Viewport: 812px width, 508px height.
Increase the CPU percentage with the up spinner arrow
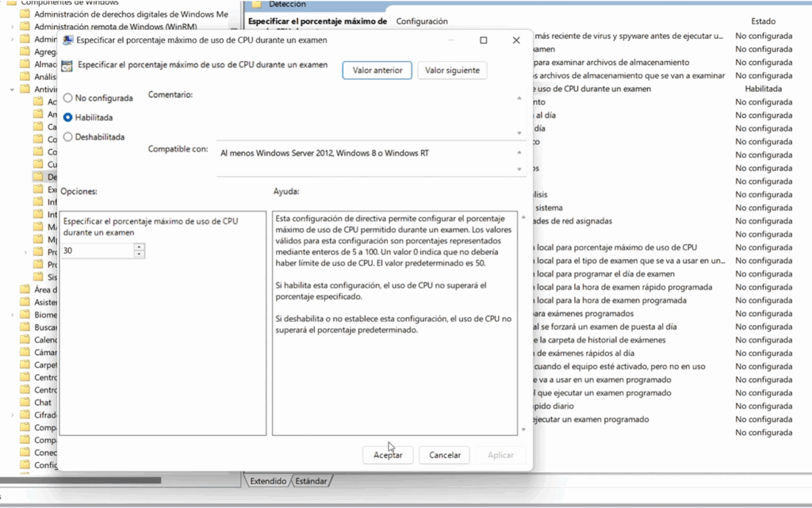coord(139,246)
